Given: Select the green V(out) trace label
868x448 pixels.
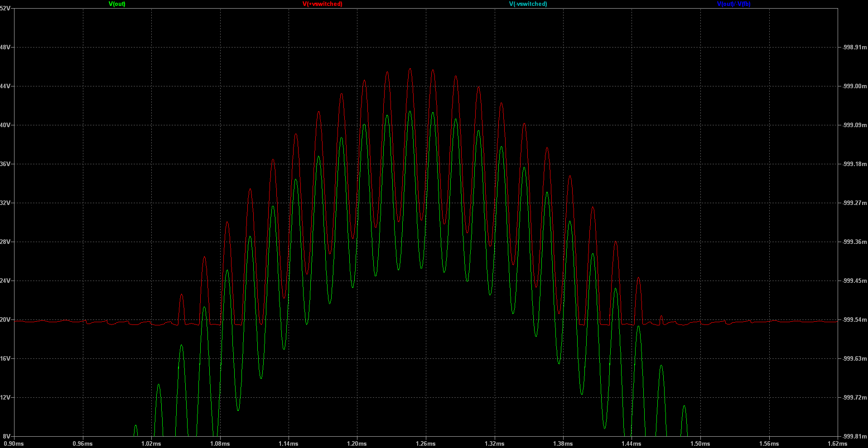Looking at the screenshot, I should tap(117, 4).
